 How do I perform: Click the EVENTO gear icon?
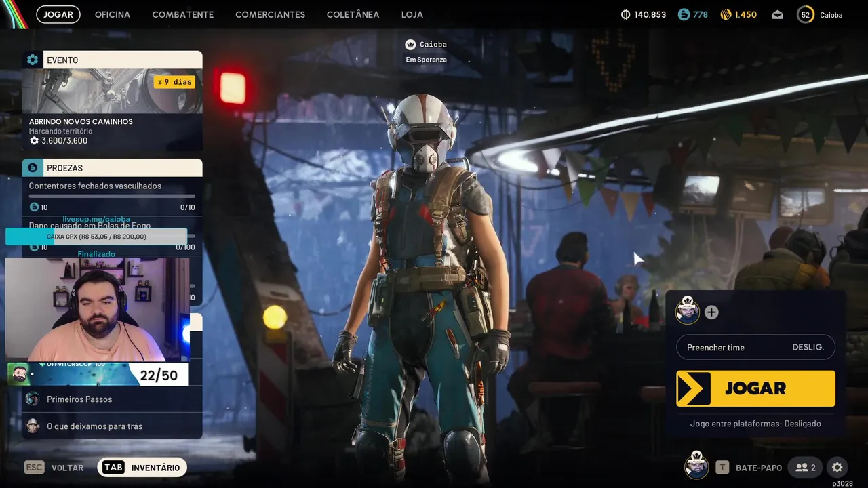(33, 60)
